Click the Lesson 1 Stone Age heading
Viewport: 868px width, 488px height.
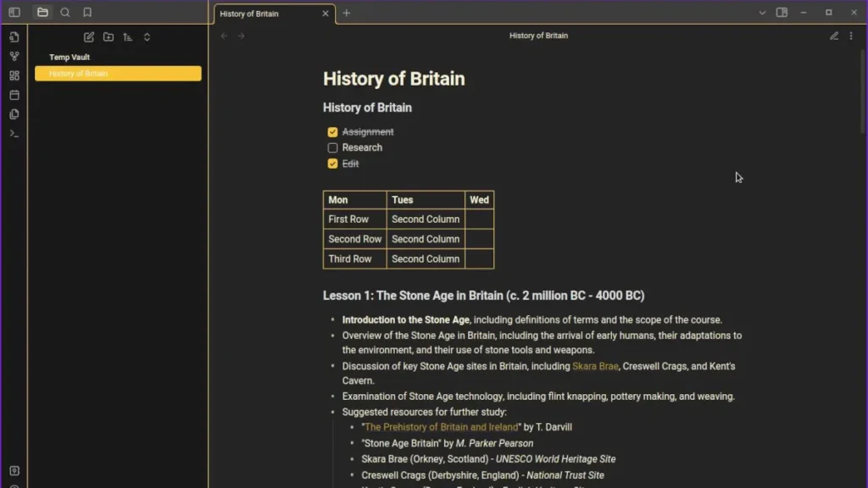[483, 296]
